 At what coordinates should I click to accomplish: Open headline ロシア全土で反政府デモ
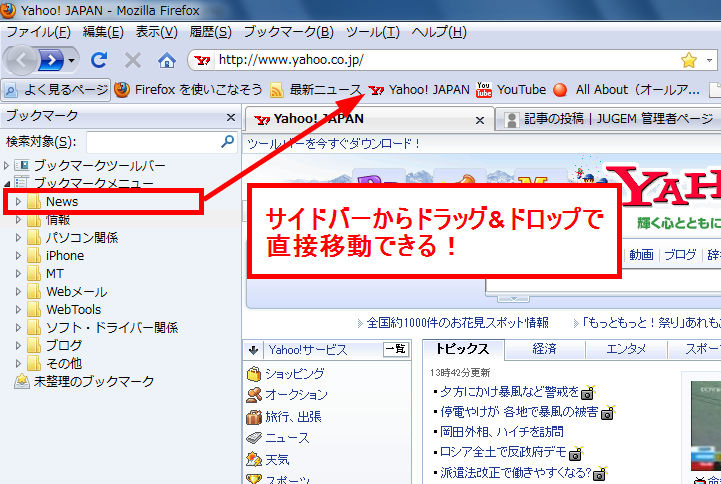coord(503,452)
